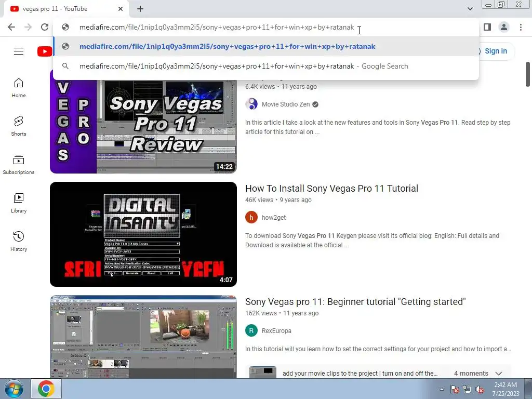This screenshot has height=399, width=532.
Task: Click Sign in button
Action: (496, 51)
